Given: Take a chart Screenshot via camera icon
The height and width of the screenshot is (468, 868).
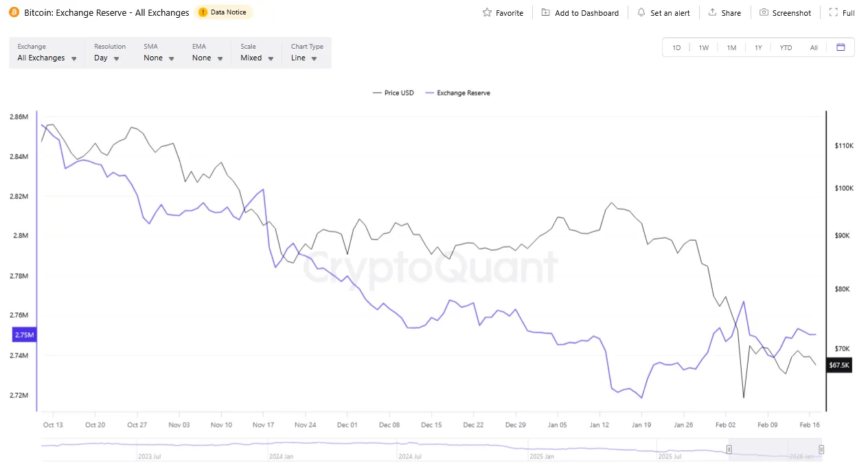Looking at the screenshot, I should [764, 12].
